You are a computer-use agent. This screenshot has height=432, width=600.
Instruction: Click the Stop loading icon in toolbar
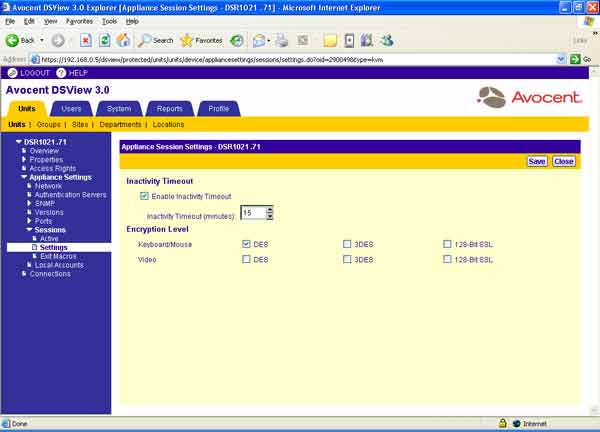[x=86, y=40]
